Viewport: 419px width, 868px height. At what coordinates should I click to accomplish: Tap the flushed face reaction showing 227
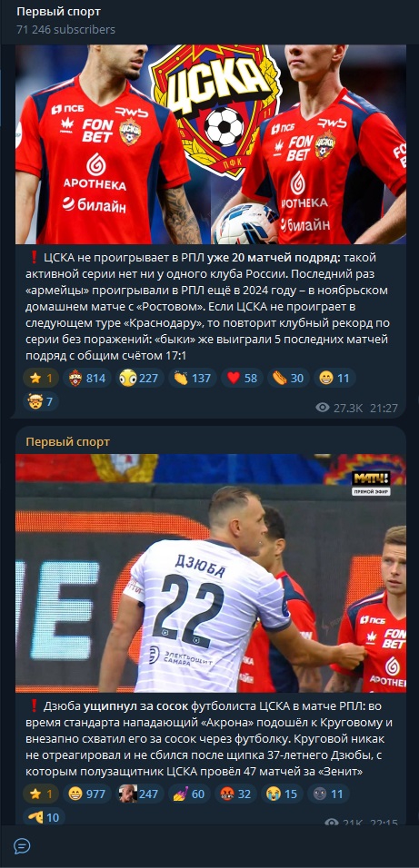click(138, 378)
